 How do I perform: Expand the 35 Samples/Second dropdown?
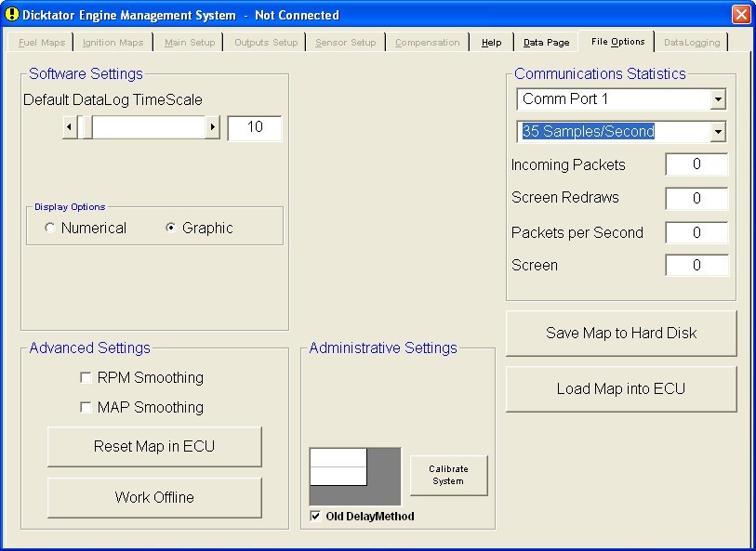pyautogui.click(x=717, y=132)
